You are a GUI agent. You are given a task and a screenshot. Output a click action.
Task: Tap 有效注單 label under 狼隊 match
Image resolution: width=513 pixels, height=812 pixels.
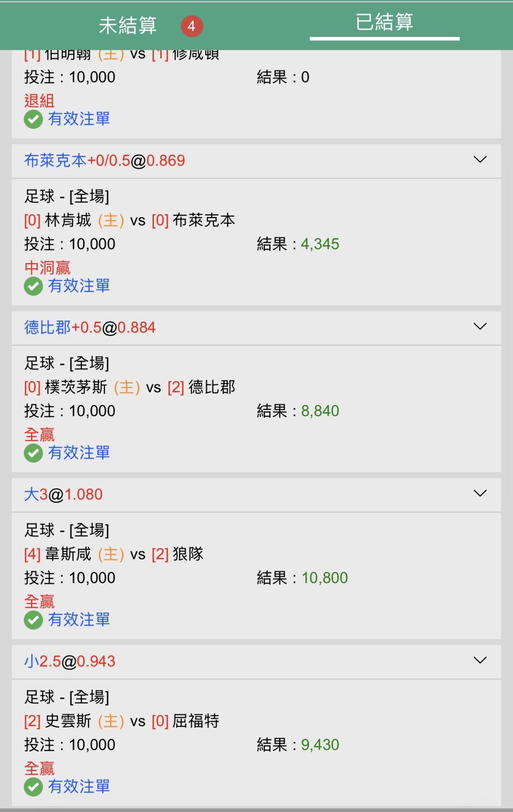pyautogui.click(x=79, y=620)
